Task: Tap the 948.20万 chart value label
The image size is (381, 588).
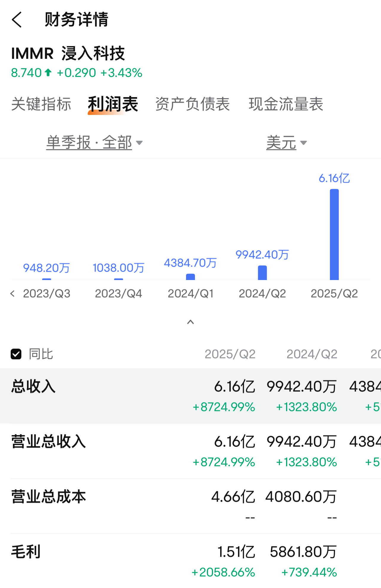Action: coord(47,268)
